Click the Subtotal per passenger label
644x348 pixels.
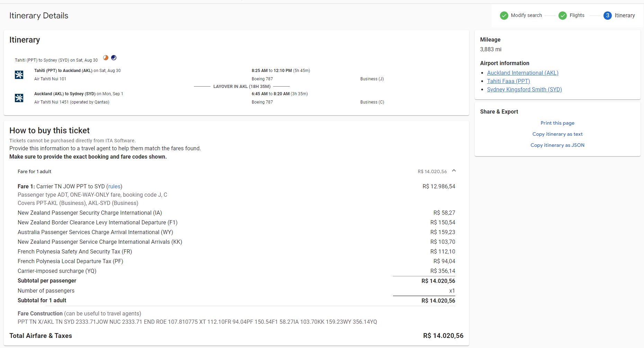(x=47, y=280)
